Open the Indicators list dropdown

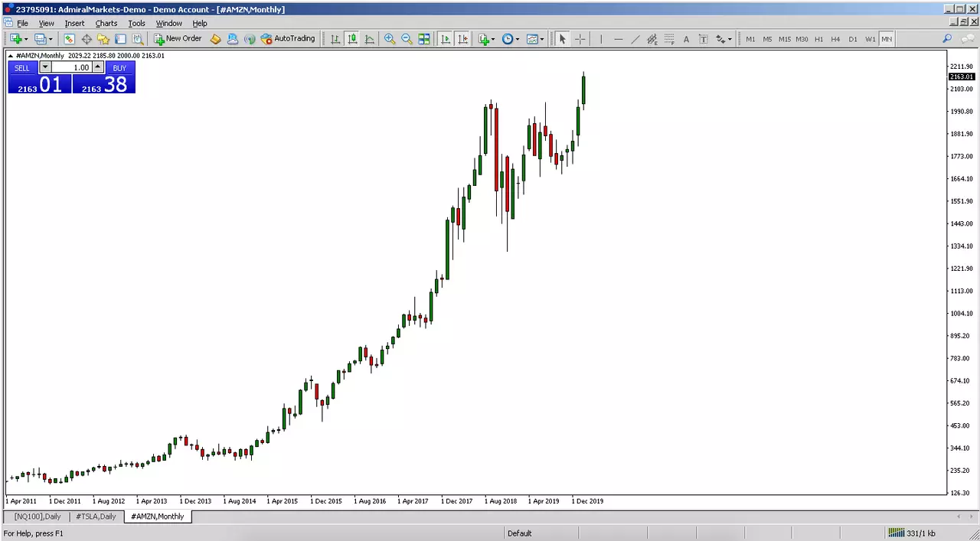click(486, 39)
